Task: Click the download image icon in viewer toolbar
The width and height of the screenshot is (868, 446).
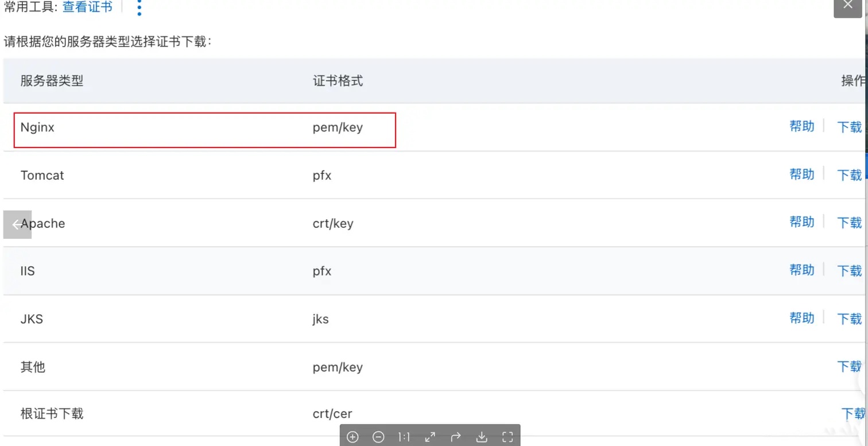Action: point(482,437)
